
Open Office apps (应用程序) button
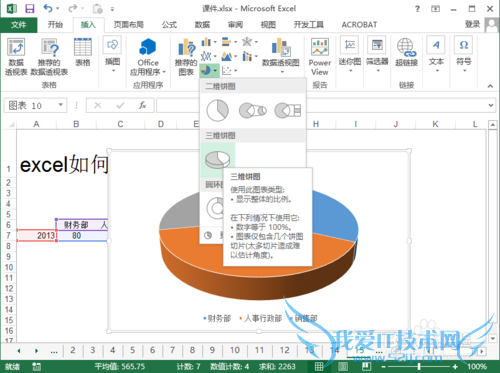148,56
